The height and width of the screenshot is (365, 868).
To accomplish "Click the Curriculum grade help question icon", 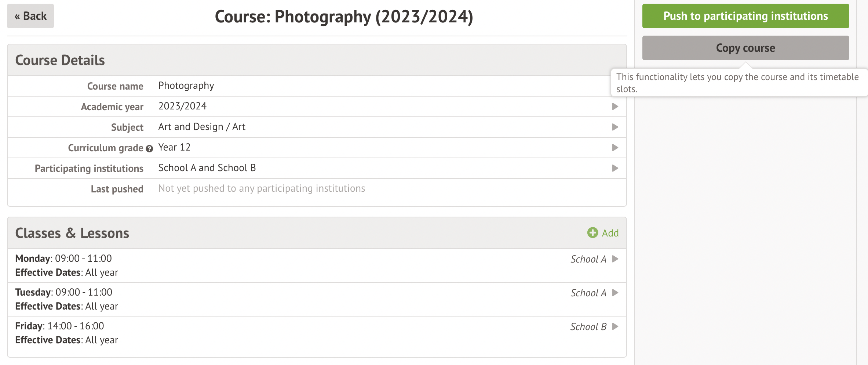I will 149,149.
